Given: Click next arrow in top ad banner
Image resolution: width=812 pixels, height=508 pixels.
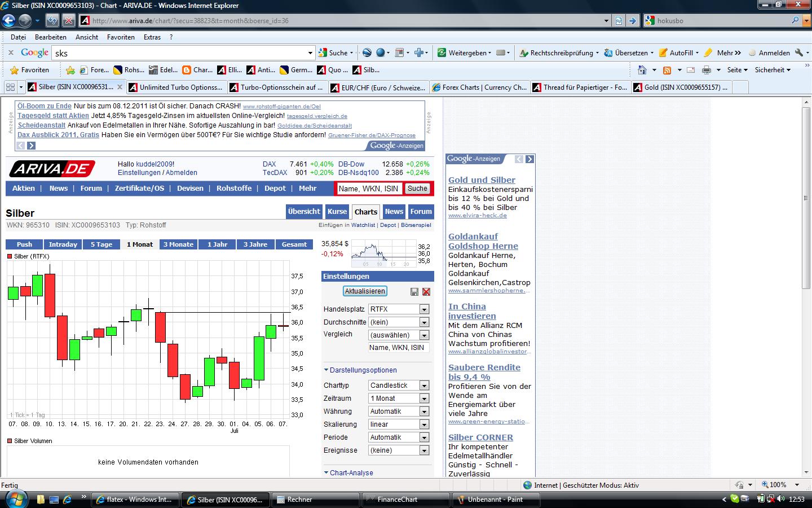Looking at the screenshot, I should pyautogui.click(x=32, y=146).
